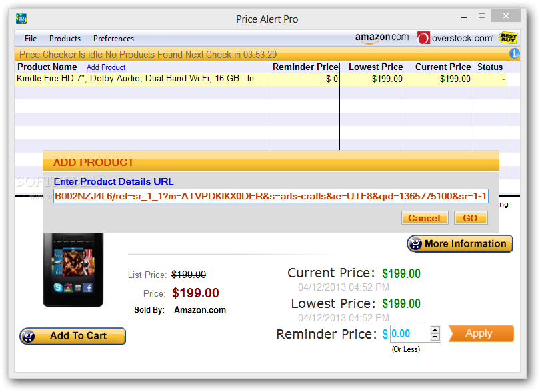
Task: Click the Kindle Fire product image
Action: (x=73, y=270)
